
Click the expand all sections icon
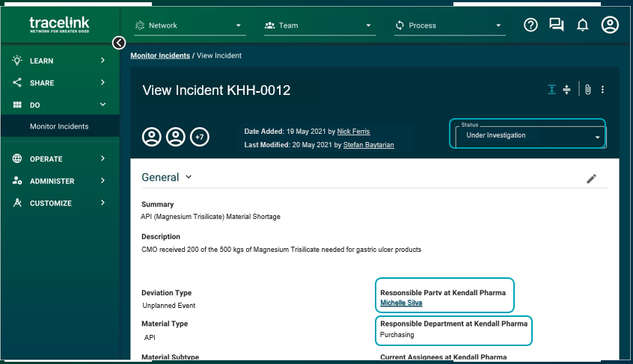[x=552, y=90]
